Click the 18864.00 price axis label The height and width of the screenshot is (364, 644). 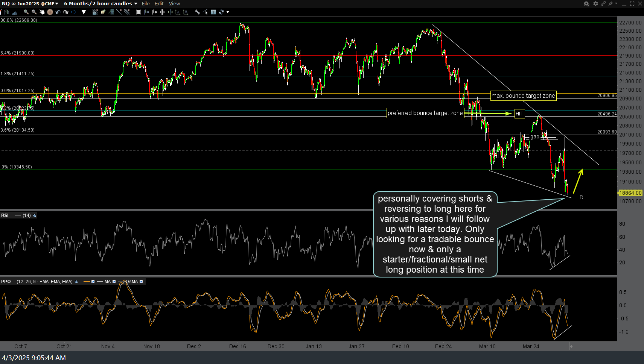(630, 193)
